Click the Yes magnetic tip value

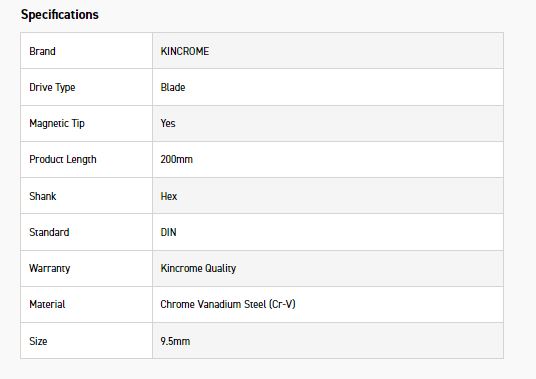[x=168, y=123]
